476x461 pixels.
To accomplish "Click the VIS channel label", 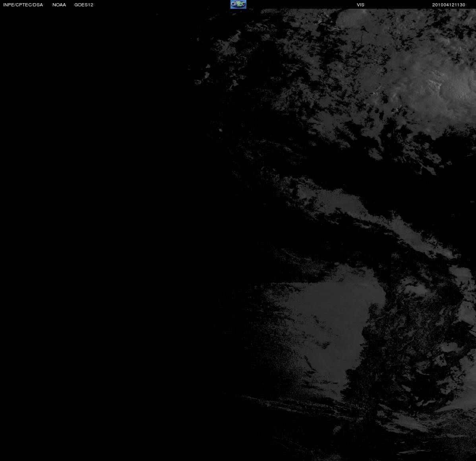I will tap(361, 5).
